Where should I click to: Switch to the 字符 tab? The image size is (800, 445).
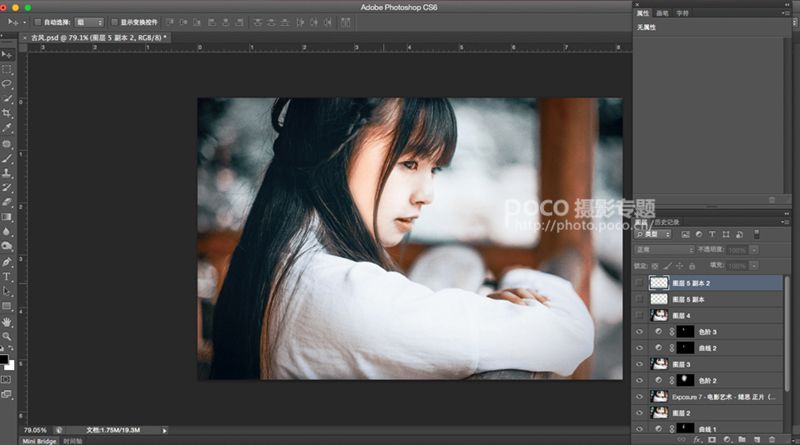(682, 13)
